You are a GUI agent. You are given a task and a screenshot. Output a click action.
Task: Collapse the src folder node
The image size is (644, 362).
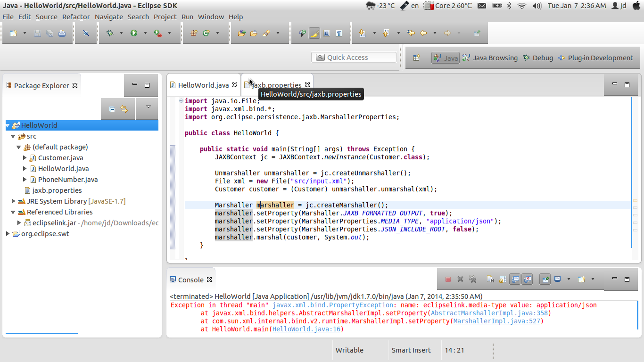click(13, 136)
